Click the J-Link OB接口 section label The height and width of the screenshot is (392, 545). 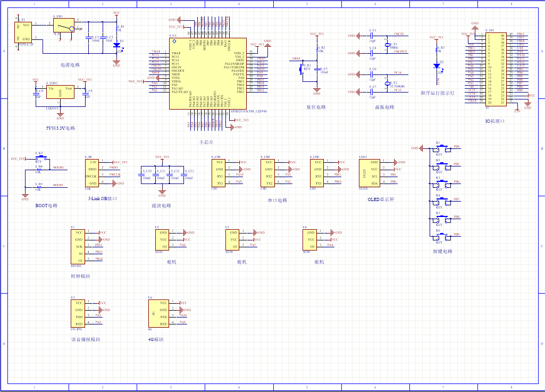tap(103, 198)
